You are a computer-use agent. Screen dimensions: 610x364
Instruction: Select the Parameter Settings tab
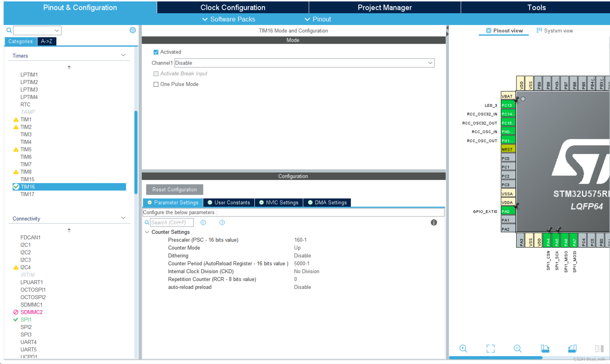pyautogui.click(x=173, y=202)
